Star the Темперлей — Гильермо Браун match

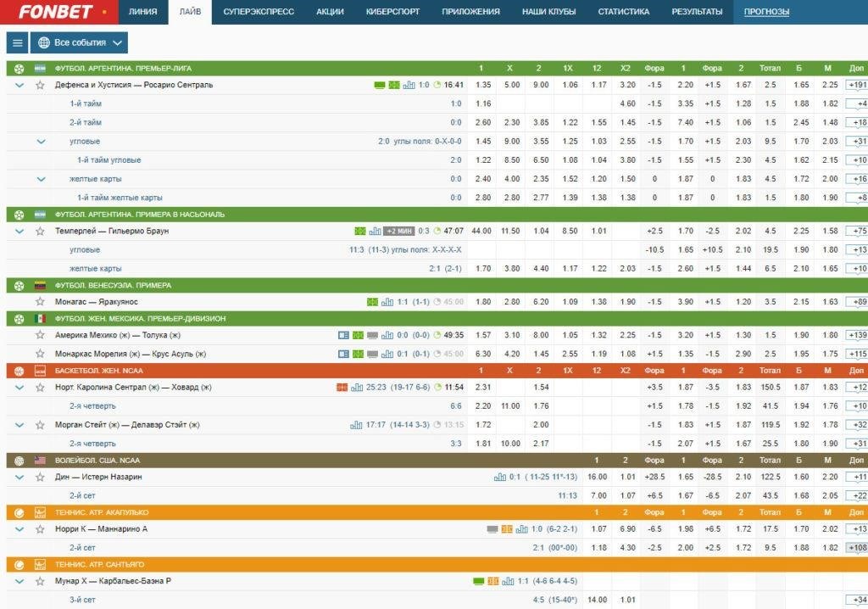tap(40, 231)
